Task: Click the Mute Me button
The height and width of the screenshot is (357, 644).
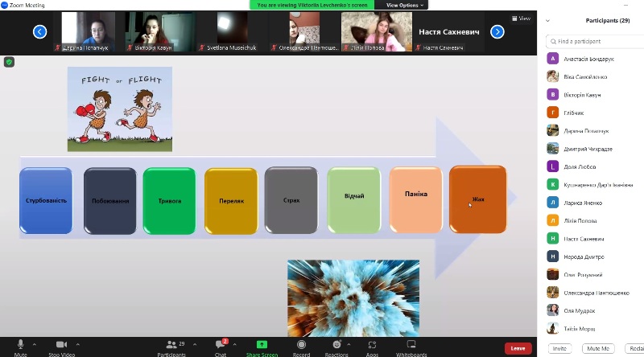Action: click(598, 348)
